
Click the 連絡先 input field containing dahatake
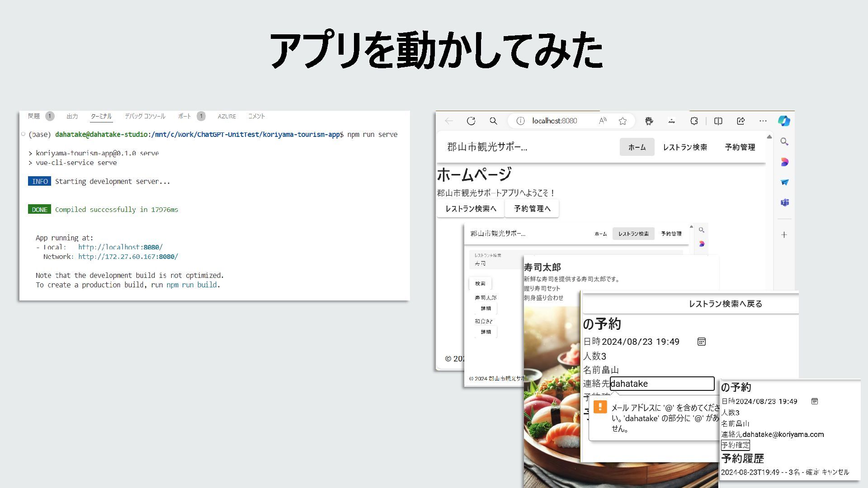662,384
